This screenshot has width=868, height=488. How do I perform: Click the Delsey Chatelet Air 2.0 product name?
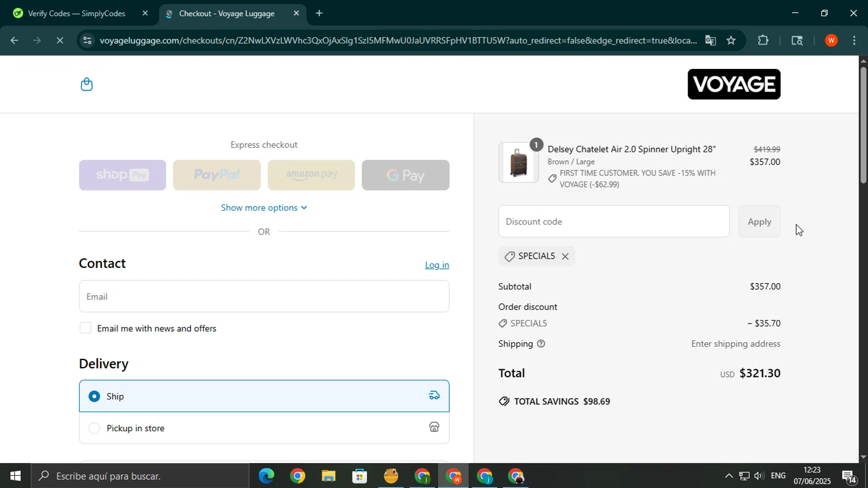[x=632, y=149]
